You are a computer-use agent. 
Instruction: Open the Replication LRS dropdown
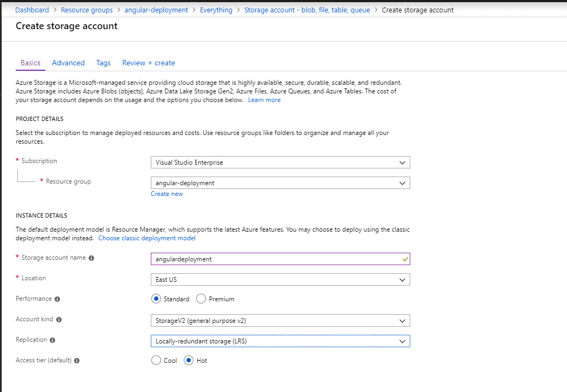point(280,341)
